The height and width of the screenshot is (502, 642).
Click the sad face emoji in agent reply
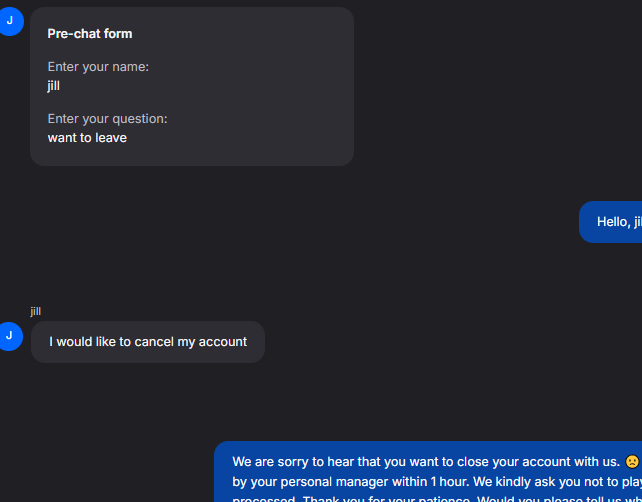632,462
